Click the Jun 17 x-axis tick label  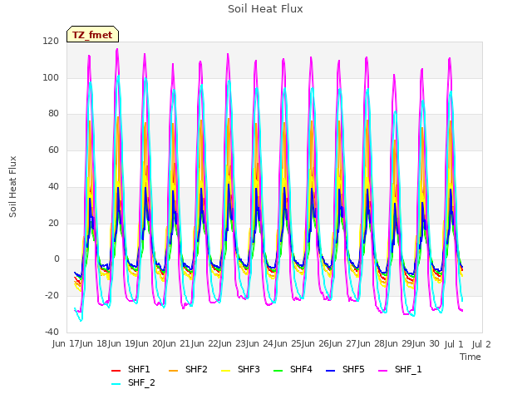tap(66, 343)
